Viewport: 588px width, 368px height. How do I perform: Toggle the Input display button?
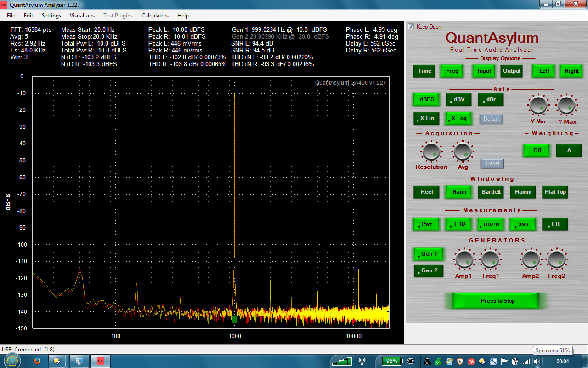coord(484,71)
